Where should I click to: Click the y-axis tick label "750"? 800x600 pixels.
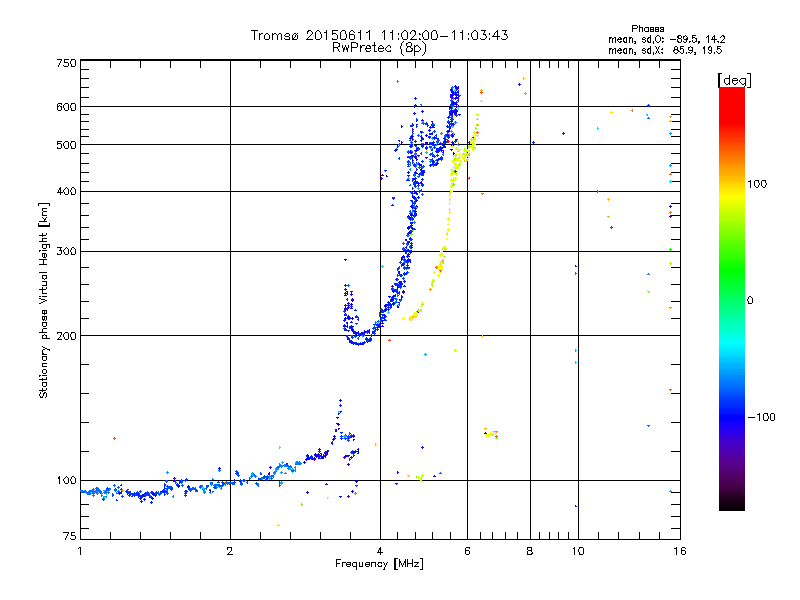[x=66, y=63]
